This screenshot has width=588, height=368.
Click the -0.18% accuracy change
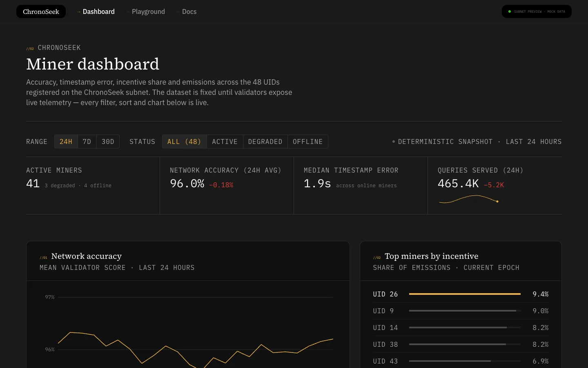coord(221,185)
